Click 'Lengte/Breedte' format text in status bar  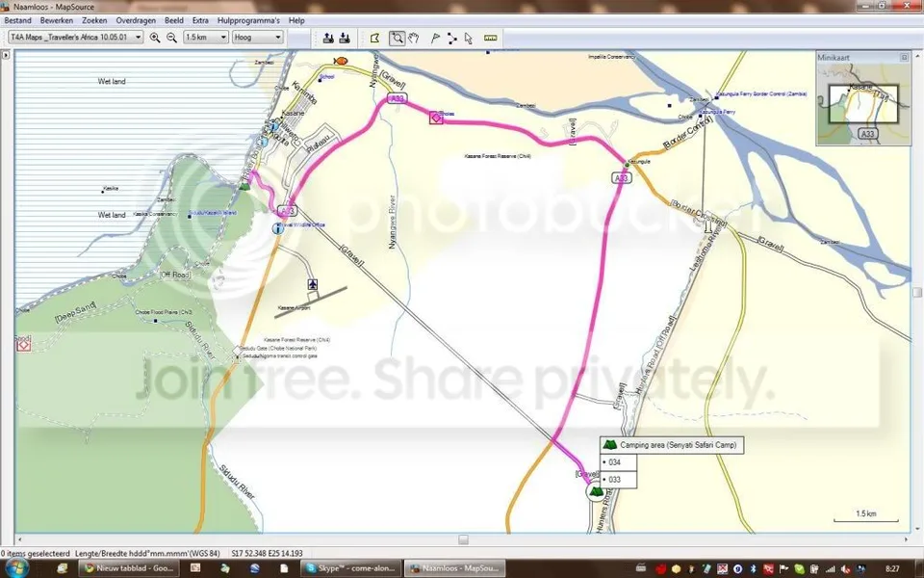[147, 554]
